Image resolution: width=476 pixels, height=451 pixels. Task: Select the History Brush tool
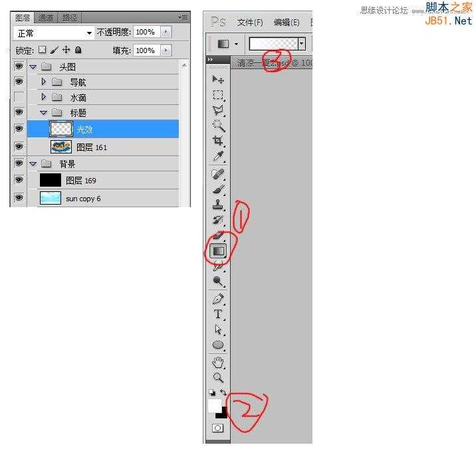(218, 220)
